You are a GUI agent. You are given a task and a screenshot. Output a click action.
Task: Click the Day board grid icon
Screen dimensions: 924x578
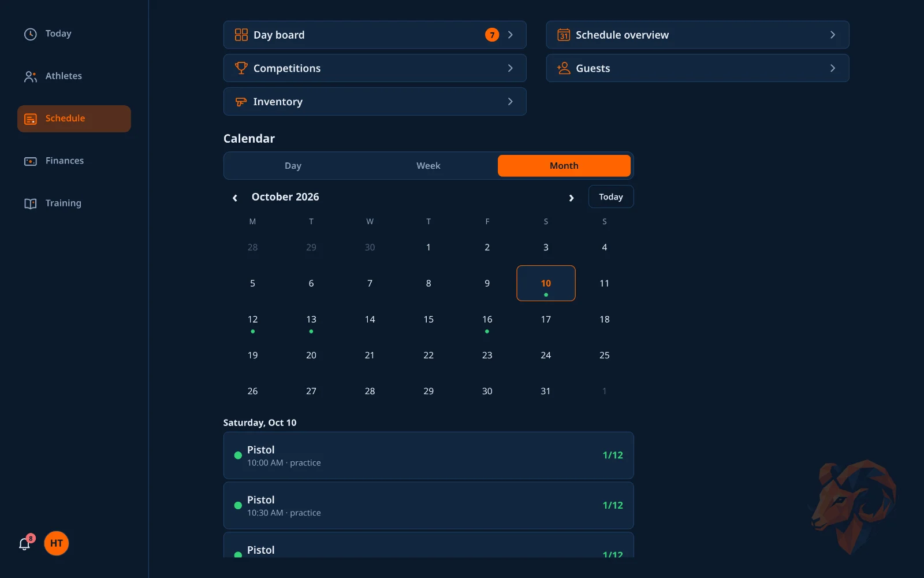[241, 35]
